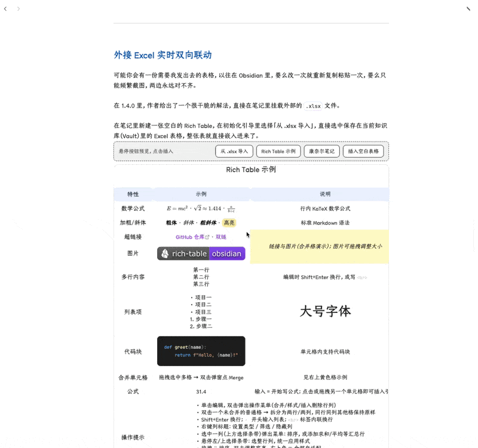Open the 双链 link in the table

click(221, 237)
